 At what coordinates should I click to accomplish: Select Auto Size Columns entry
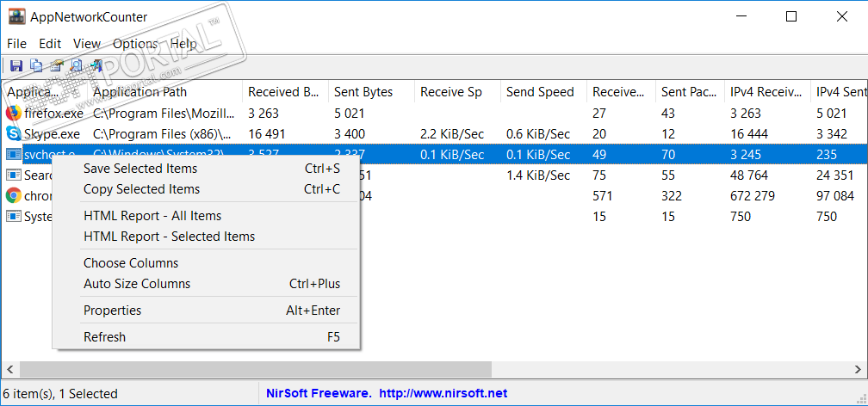(x=137, y=284)
